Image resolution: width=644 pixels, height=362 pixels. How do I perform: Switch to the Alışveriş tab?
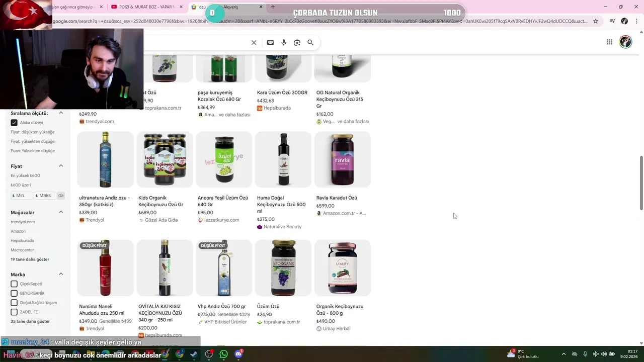click(x=227, y=7)
